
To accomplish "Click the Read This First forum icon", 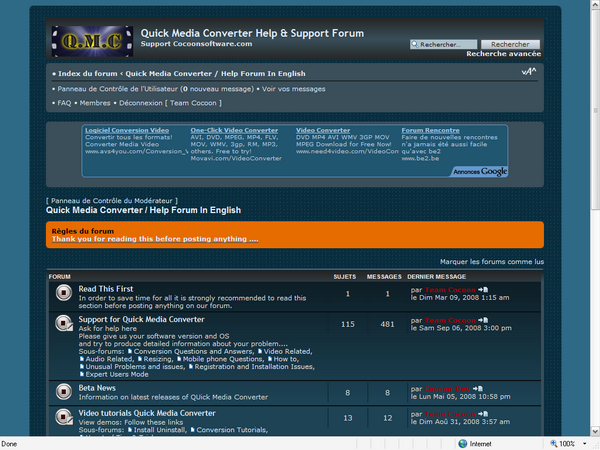I will [x=62, y=294].
